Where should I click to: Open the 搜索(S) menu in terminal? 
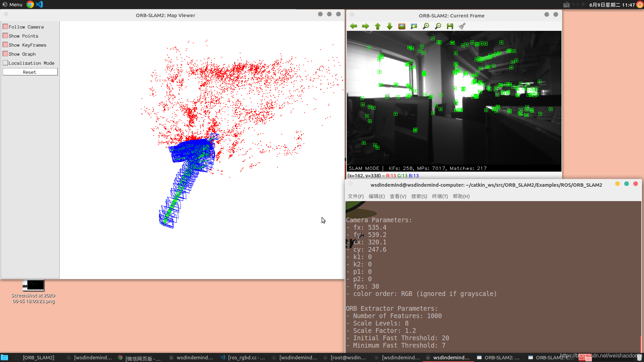click(419, 196)
